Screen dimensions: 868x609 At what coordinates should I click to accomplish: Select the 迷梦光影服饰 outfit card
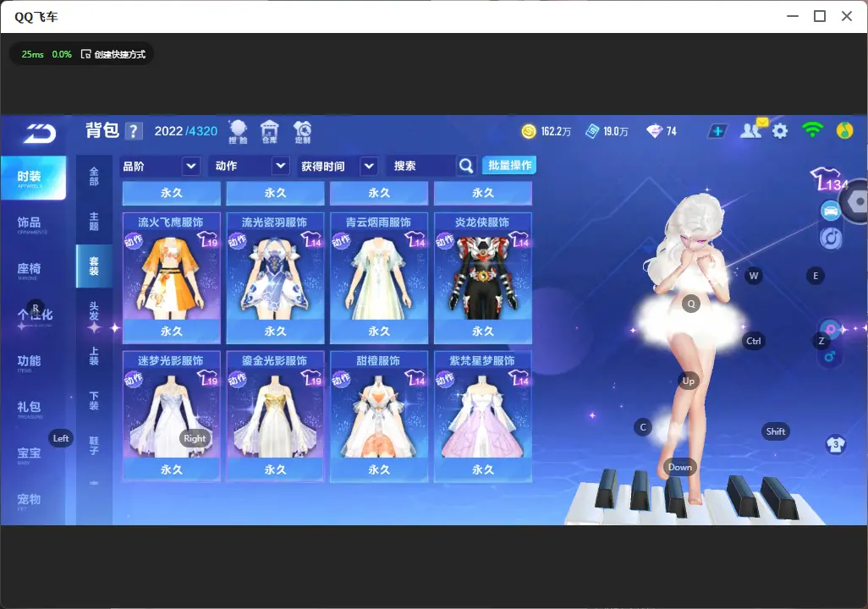pos(172,416)
